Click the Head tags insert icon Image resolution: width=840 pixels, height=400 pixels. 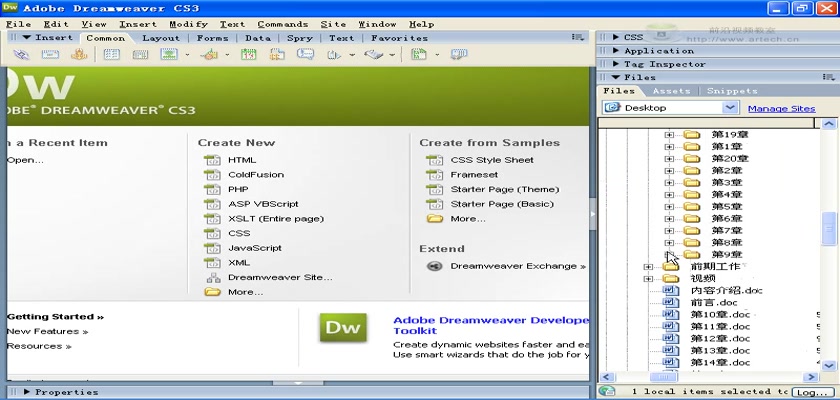click(334, 54)
